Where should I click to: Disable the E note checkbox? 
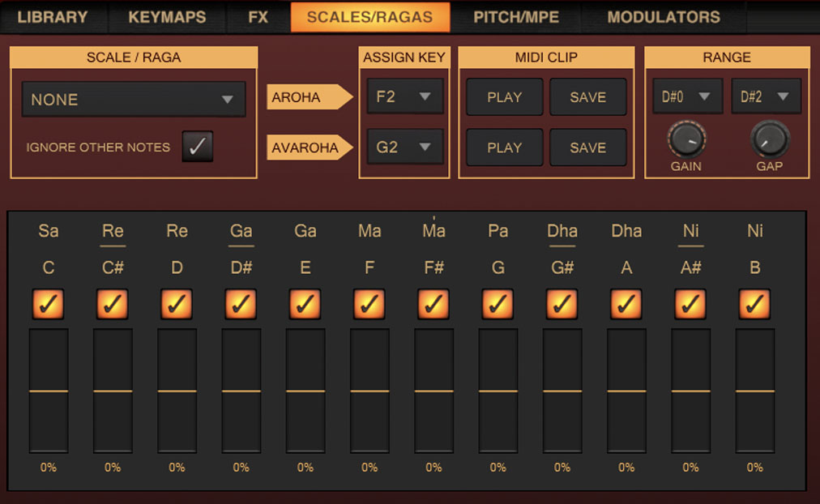click(x=305, y=304)
